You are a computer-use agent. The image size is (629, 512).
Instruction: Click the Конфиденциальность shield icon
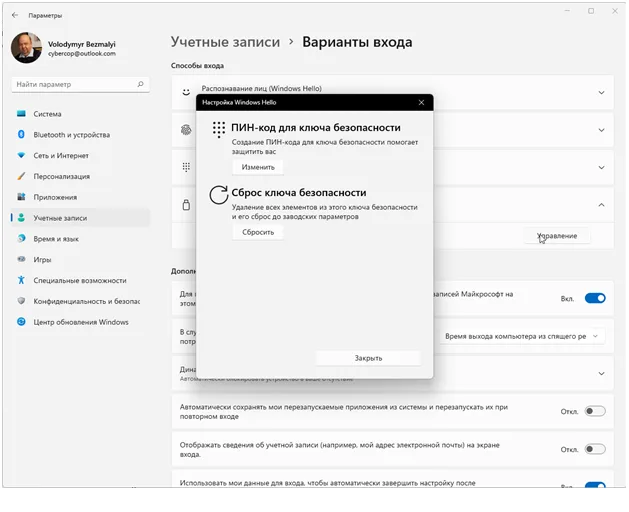point(21,301)
